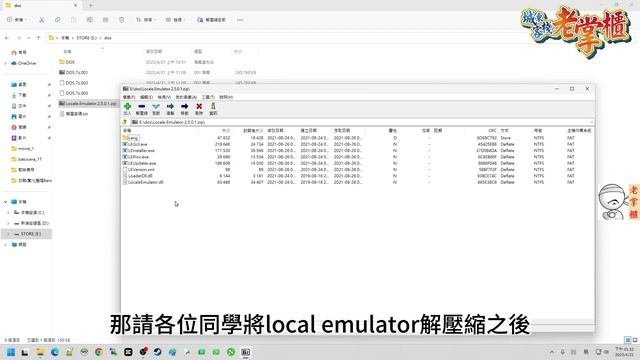This screenshot has height=360, width=640.
Task: Close the dos Explorer tab
Action: point(76,5)
